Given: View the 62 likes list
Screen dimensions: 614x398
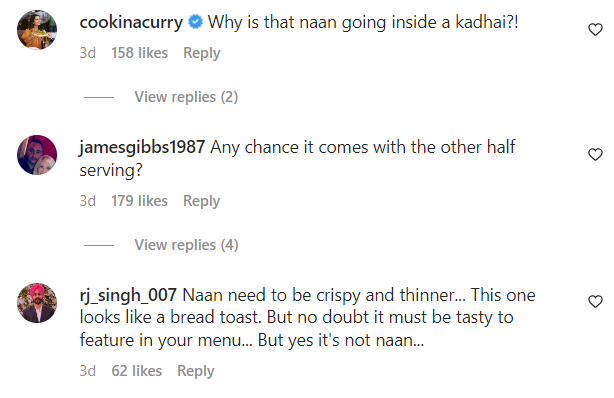Looking at the screenshot, I should [x=137, y=371].
